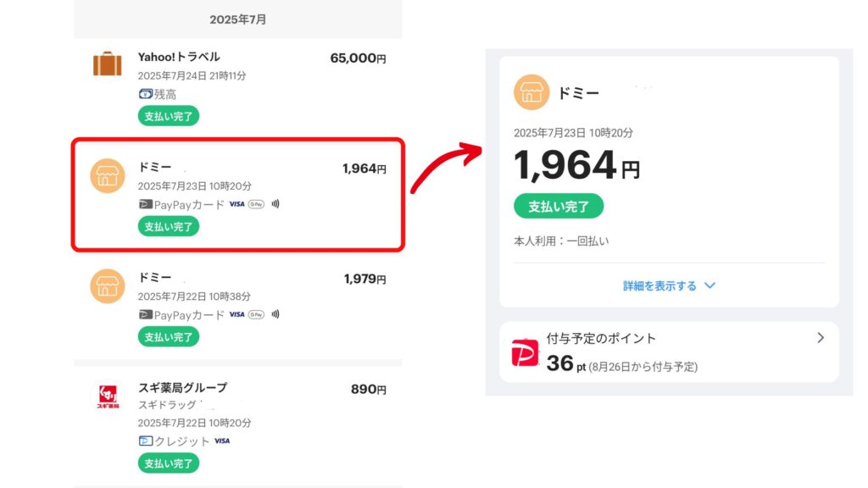Viewport: 868px width, 488px height.
Task: Open 付与予定のポイント with the right arrow
Action: pyautogui.click(x=821, y=337)
